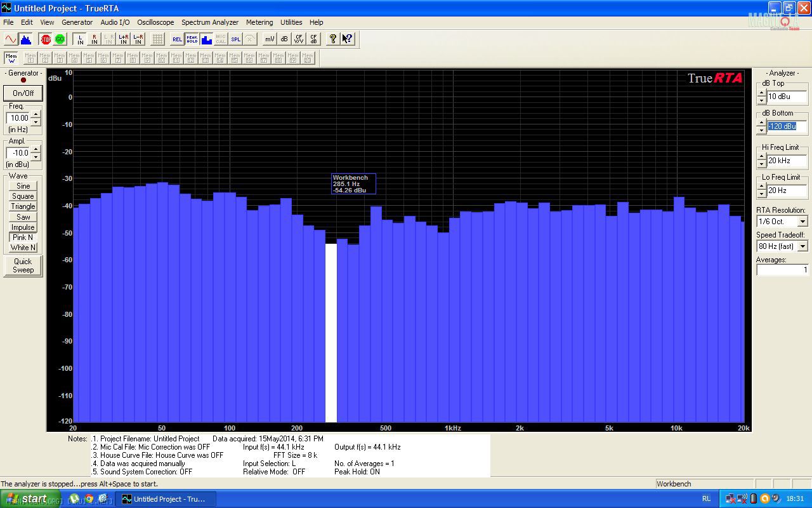Click the dB Bottom field showing -120 dBu
This screenshot has height=508, width=812.
(787, 126)
